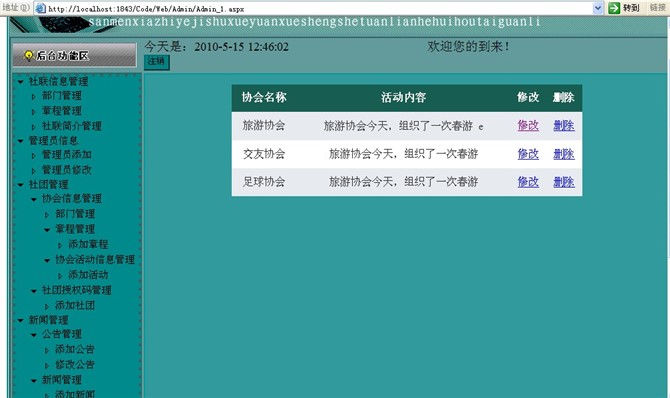
Task: Click 删除 link for 交友协会 row
Action: [x=564, y=154]
